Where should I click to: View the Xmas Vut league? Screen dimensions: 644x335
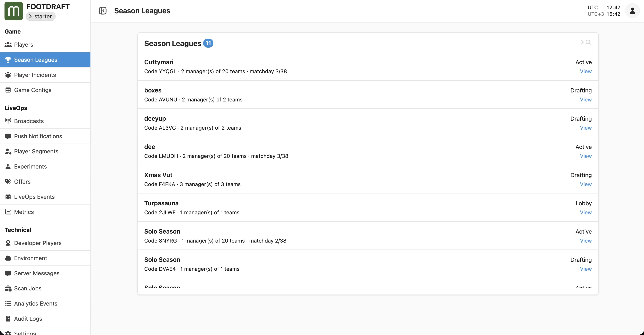(585, 184)
